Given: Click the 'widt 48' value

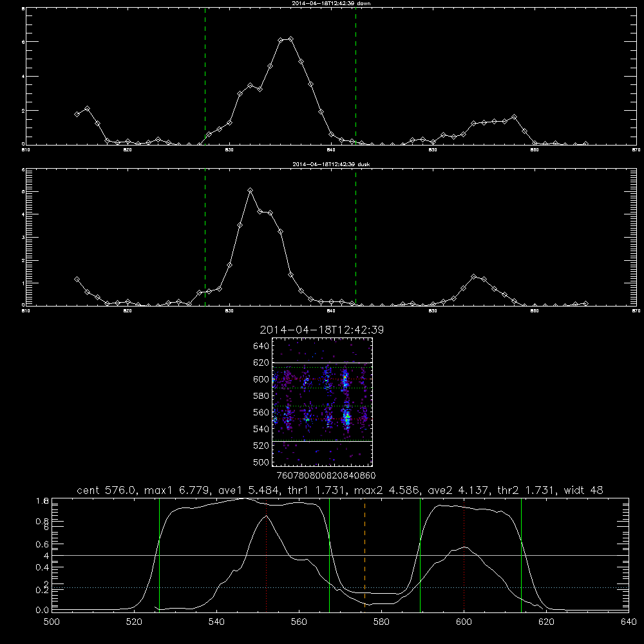Looking at the screenshot, I should click(583, 490).
